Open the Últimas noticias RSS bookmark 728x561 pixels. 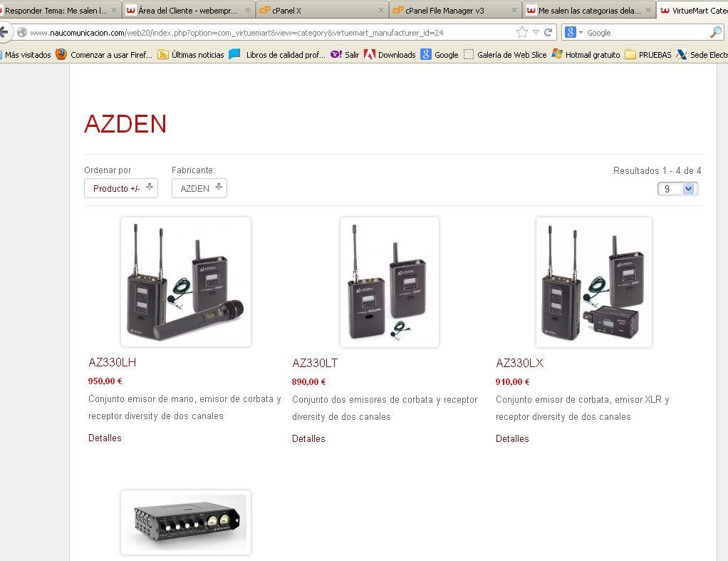(x=191, y=55)
